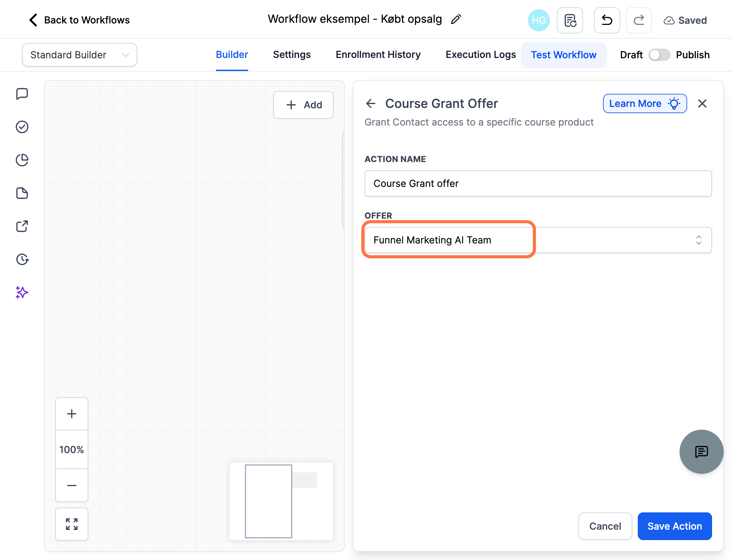The height and width of the screenshot is (560, 732).
Task: Zoom in on the canvas
Action: (72, 414)
